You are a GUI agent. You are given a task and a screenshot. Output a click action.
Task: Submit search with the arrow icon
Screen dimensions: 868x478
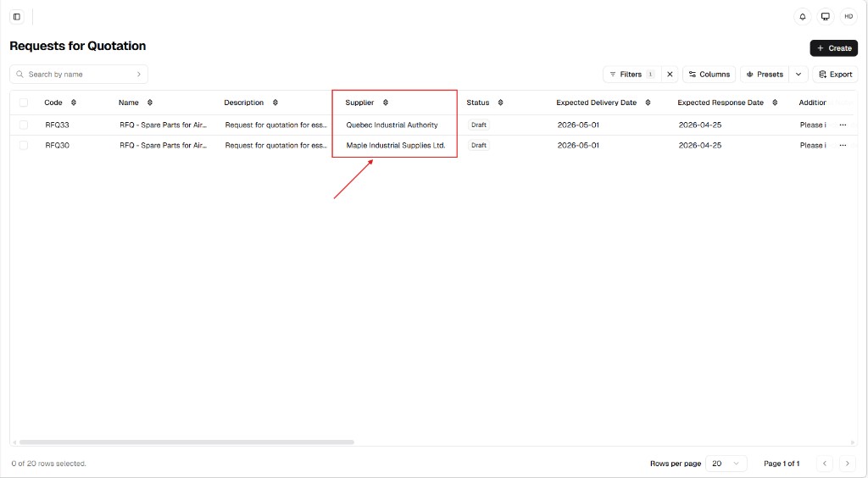tap(138, 74)
